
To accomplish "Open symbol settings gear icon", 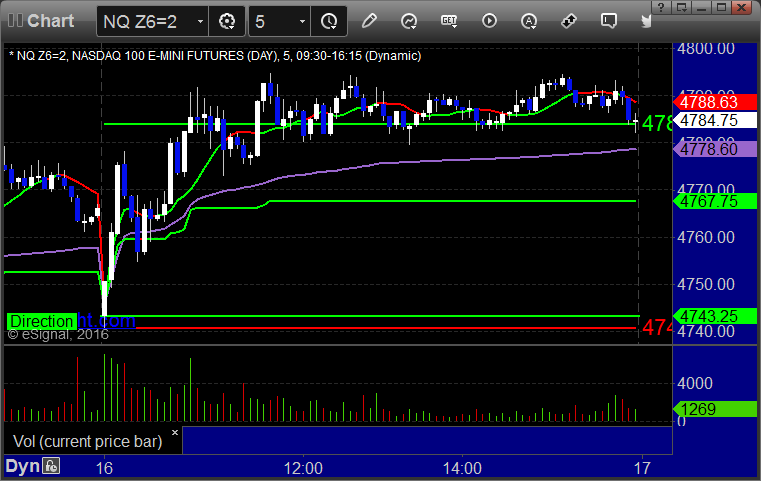I will [227, 21].
